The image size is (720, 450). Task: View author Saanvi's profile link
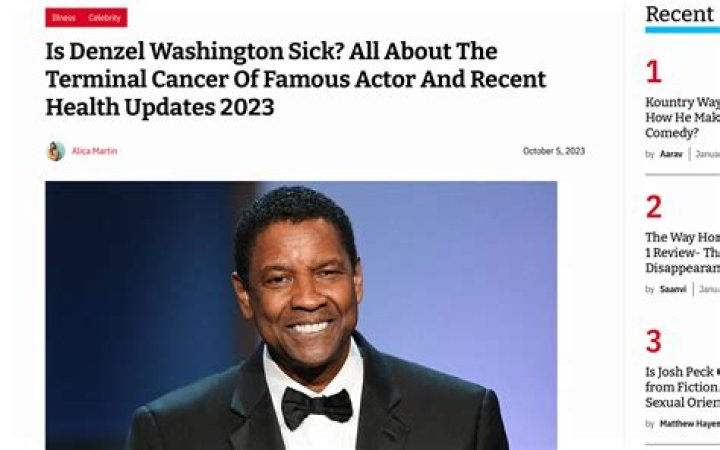point(673,289)
